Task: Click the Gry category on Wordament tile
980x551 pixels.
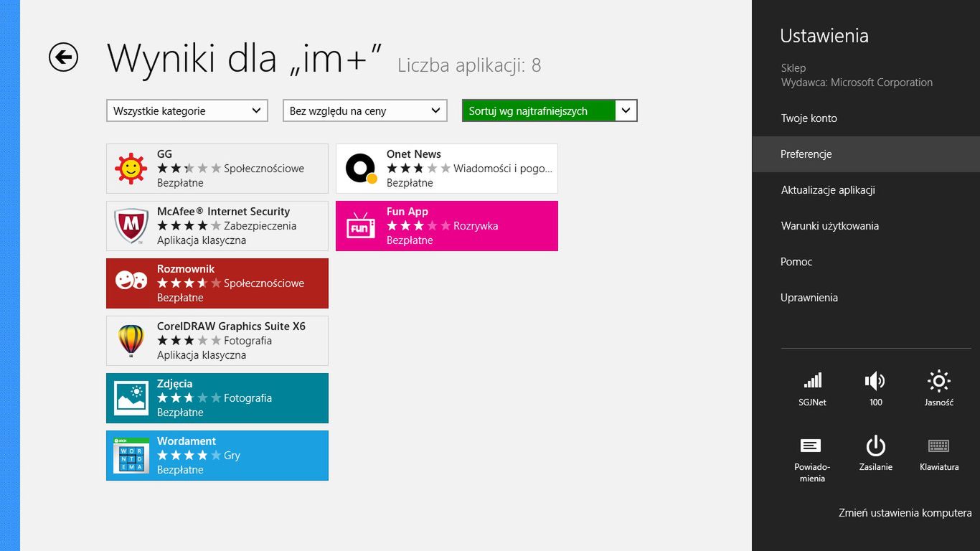Action: click(232, 456)
